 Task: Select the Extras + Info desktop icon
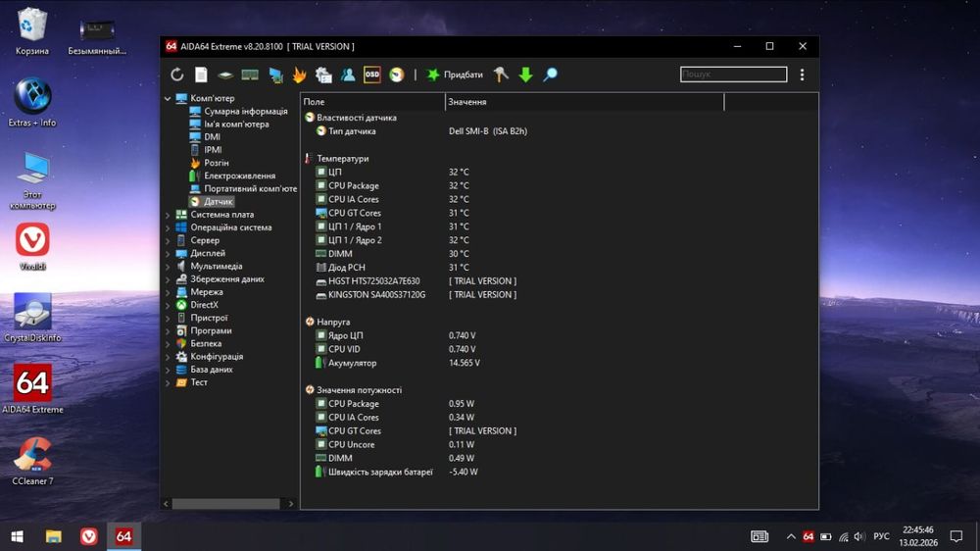(x=32, y=103)
